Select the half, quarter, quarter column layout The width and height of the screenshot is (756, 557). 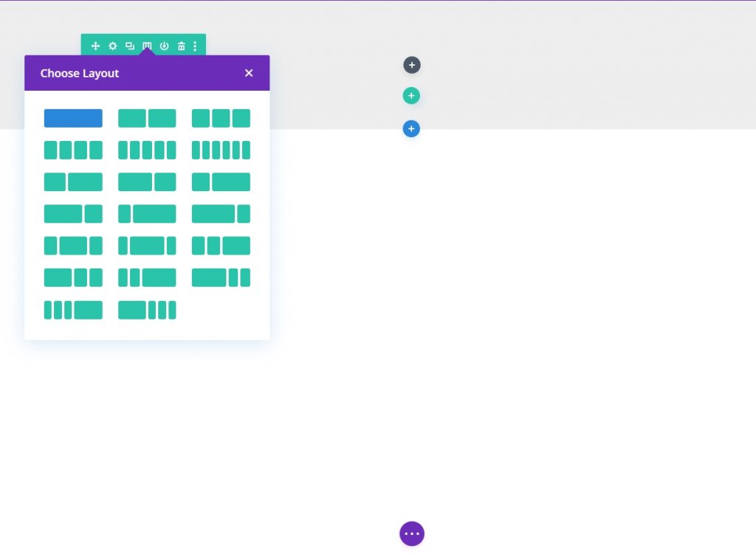click(x=73, y=277)
